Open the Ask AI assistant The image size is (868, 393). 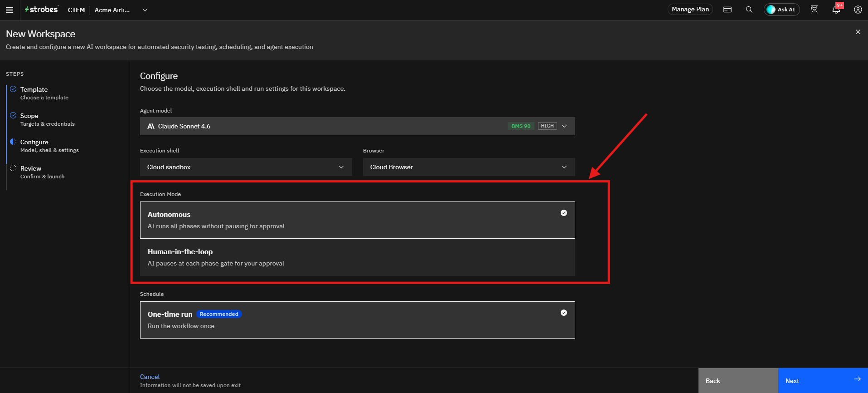[x=781, y=10]
